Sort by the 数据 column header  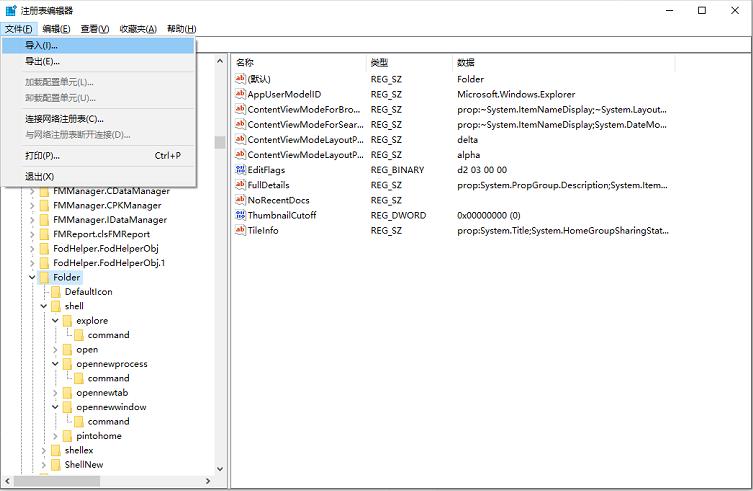click(564, 62)
